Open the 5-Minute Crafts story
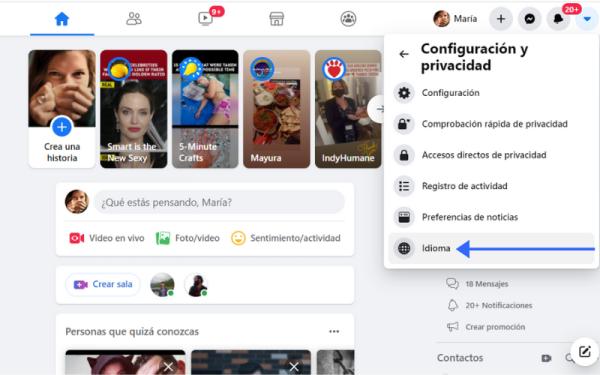 click(x=205, y=109)
